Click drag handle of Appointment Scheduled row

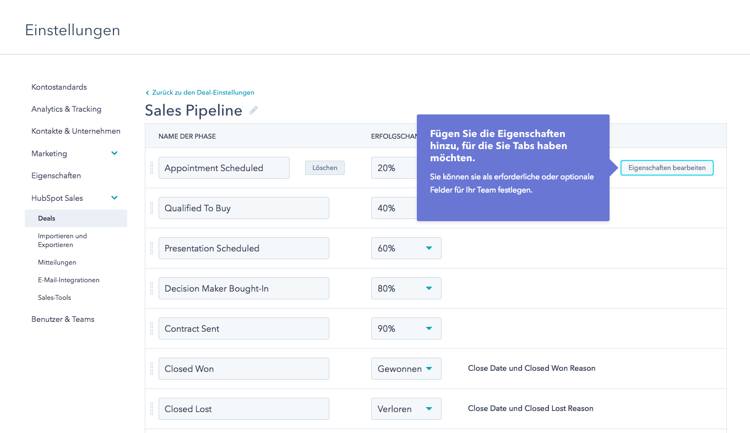(152, 168)
